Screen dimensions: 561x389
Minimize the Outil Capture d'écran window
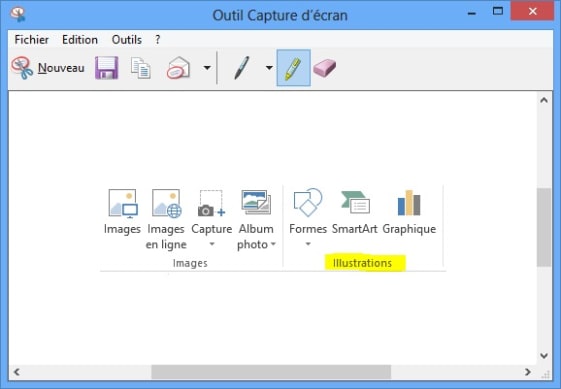[472, 13]
